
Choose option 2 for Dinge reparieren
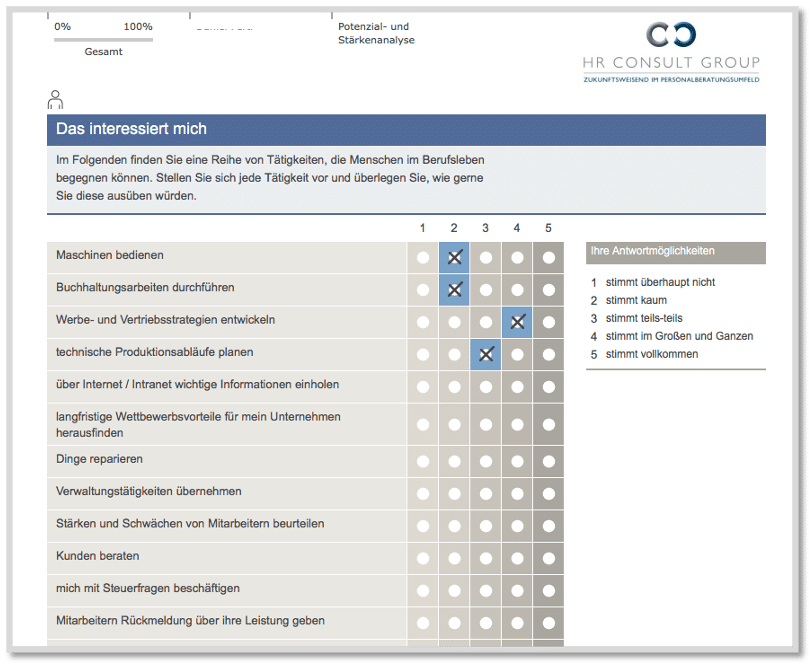tap(454, 461)
